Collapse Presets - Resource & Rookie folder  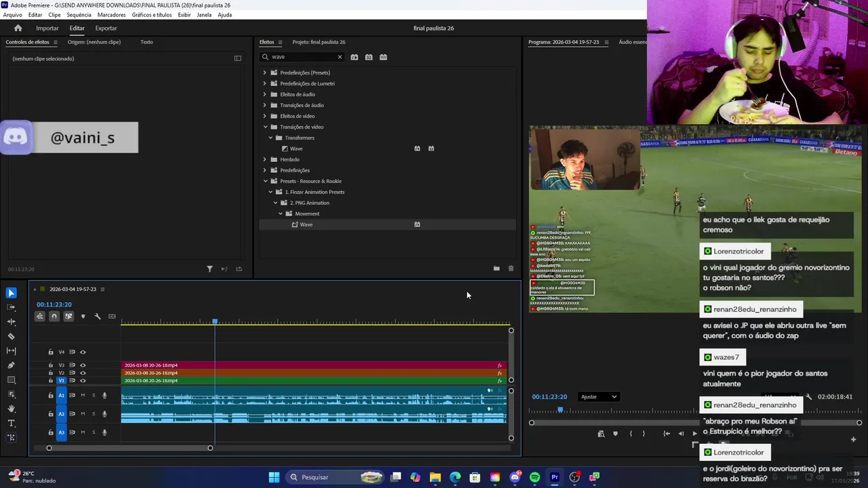point(265,181)
